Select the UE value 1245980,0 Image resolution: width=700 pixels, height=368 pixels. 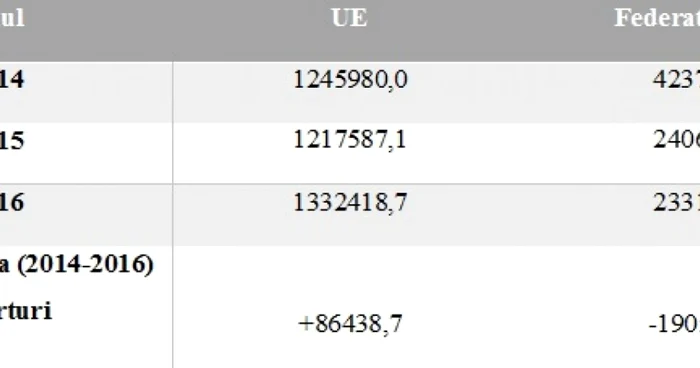coord(350,80)
